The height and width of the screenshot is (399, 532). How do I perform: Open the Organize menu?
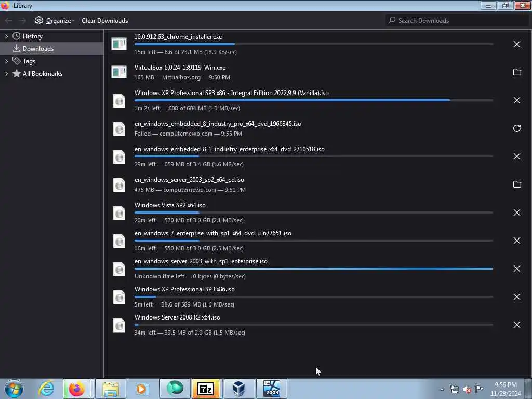[54, 21]
